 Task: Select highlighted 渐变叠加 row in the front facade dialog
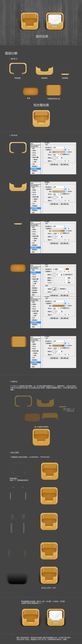point(35,362)
